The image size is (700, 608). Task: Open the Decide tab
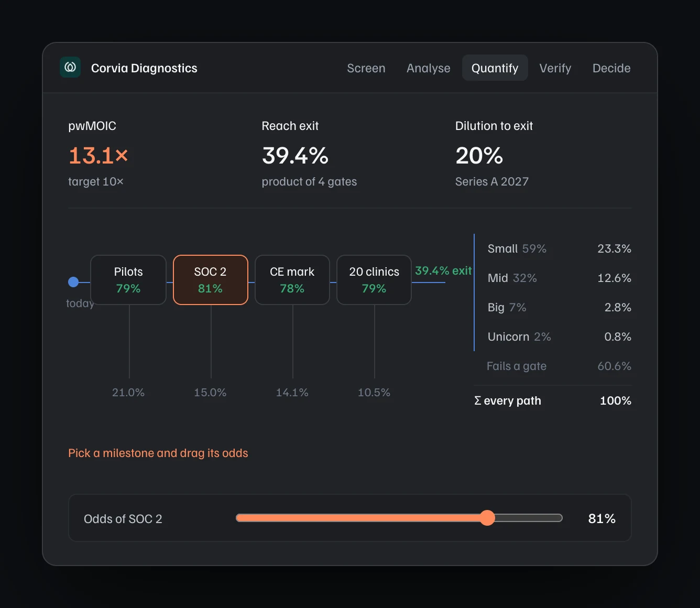click(x=611, y=68)
